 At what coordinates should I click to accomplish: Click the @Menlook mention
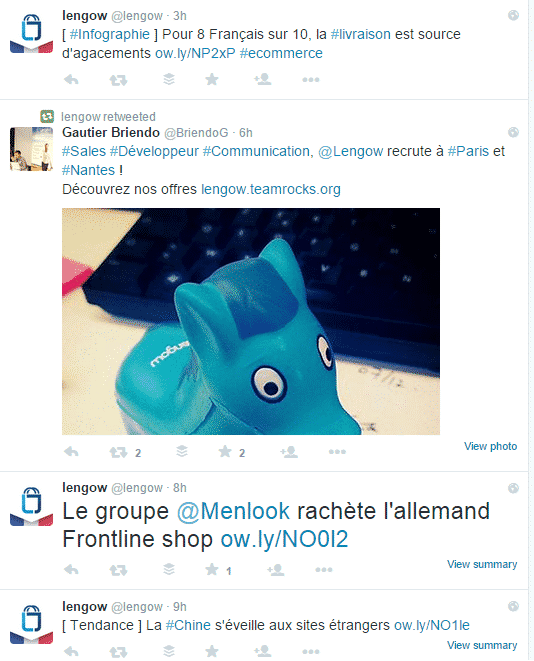[x=233, y=511]
